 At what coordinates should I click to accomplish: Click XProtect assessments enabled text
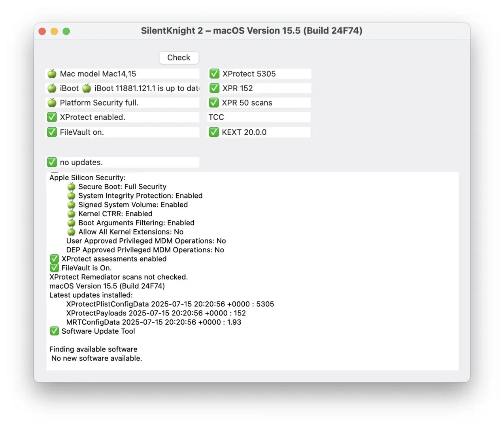[x=114, y=259]
